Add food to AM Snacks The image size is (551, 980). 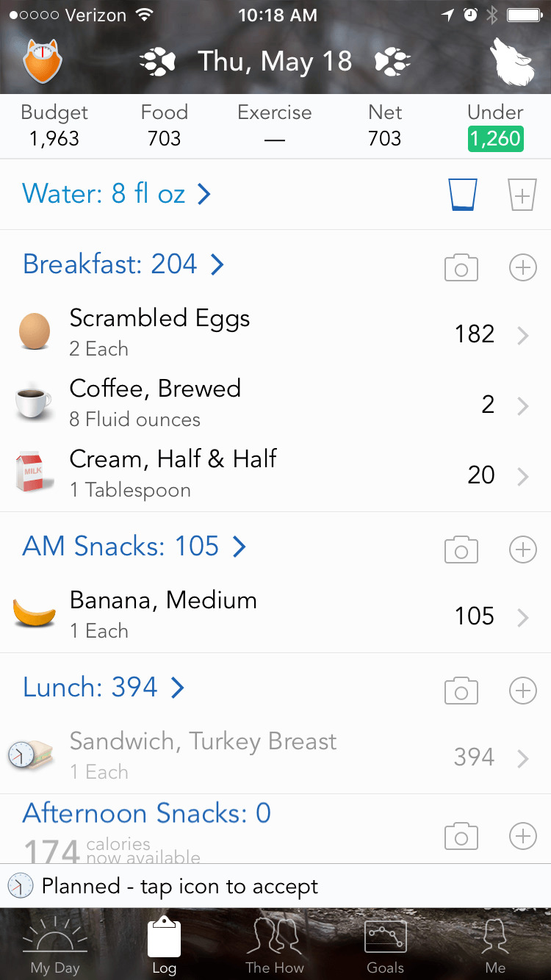pos(522,550)
